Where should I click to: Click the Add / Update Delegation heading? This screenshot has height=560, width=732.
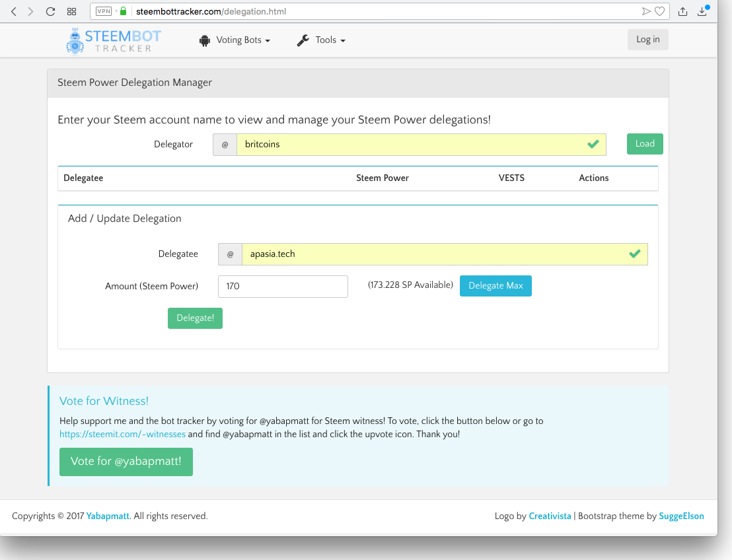(x=125, y=219)
